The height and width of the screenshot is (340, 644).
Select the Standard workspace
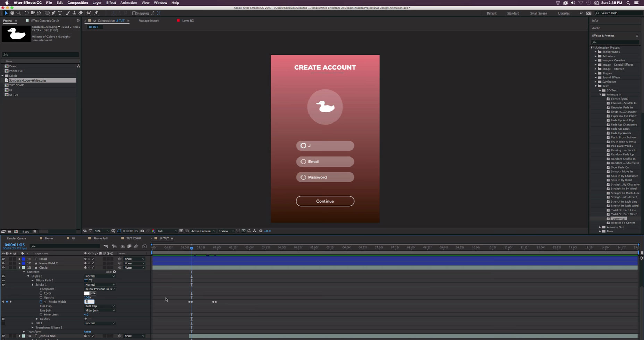point(513,13)
